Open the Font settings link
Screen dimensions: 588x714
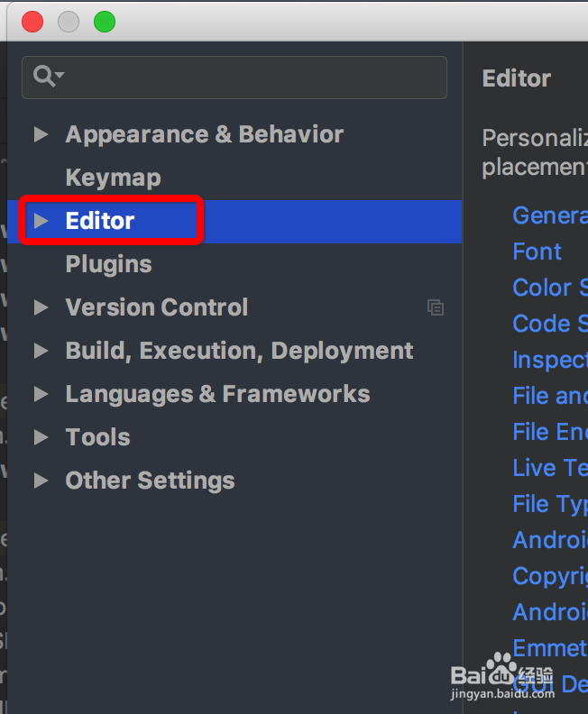click(x=537, y=252)
